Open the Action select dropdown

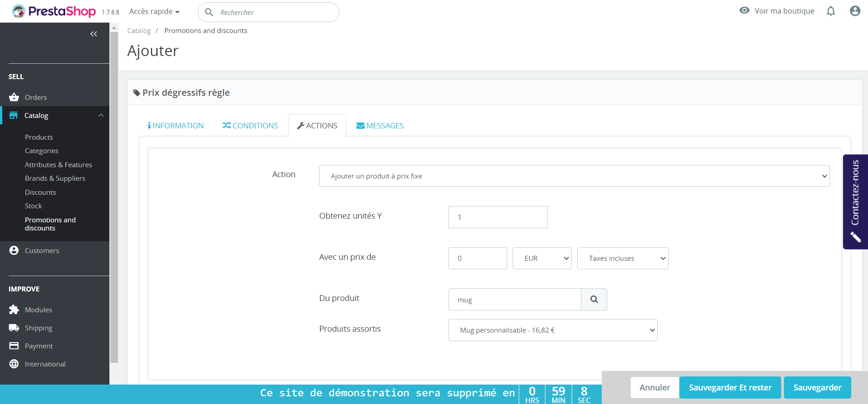coord(574,176)
